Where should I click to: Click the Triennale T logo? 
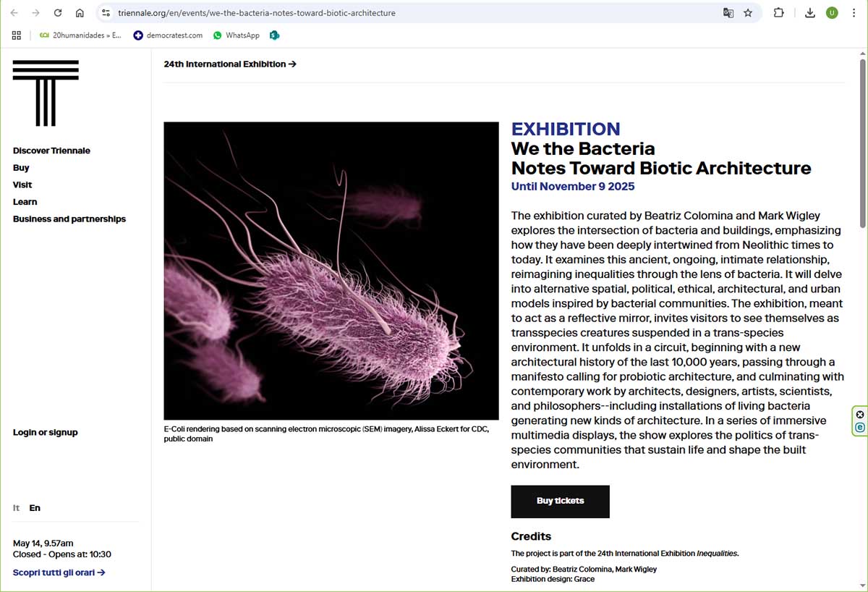tap(46, 93)
